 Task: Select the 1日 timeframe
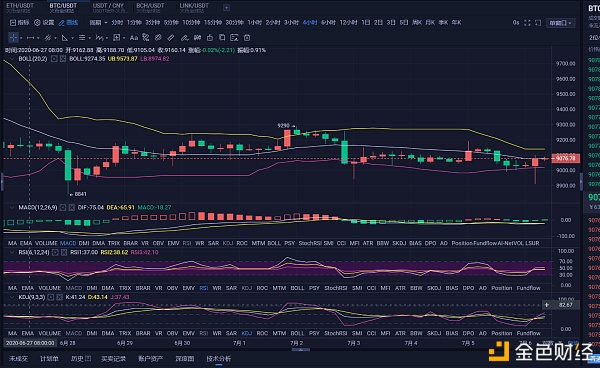pos(366,23)
